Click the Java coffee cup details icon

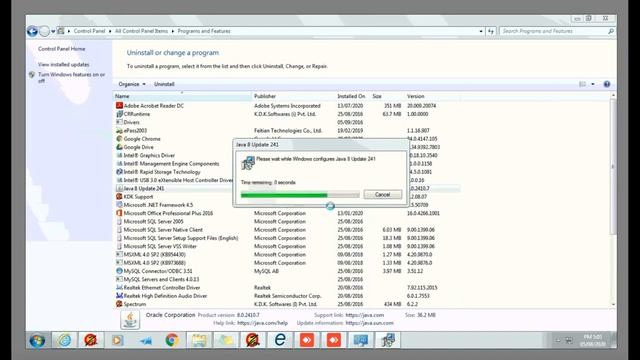coord(130,320)
